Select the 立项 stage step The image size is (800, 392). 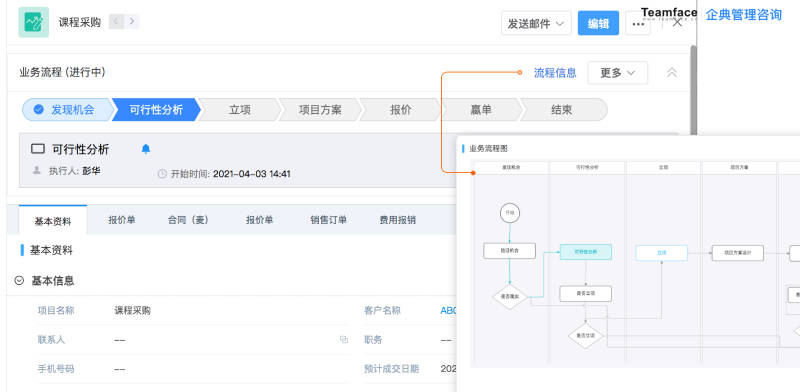240,110
